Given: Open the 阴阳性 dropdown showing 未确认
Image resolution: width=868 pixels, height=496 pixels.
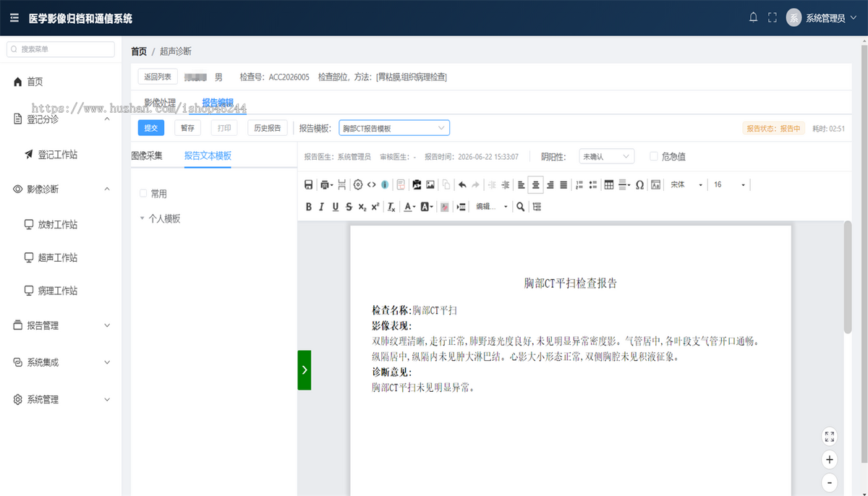Looking at the screenshot, I should [606, 155].
